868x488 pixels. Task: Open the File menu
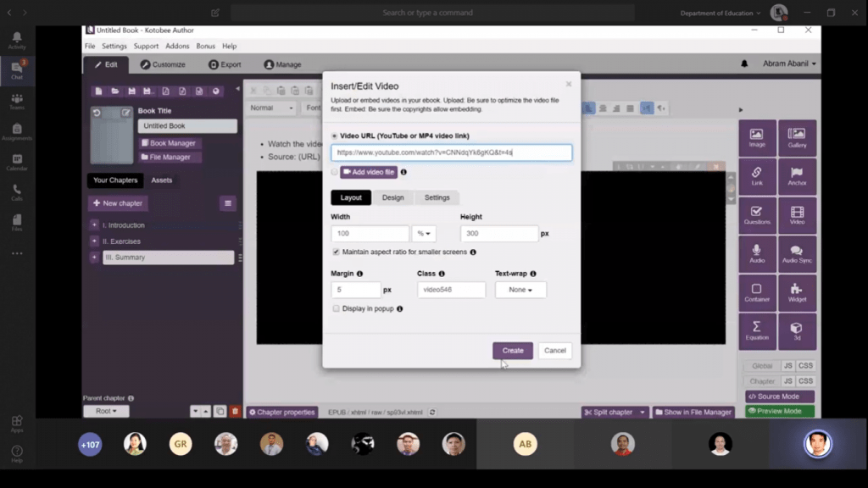90,46
